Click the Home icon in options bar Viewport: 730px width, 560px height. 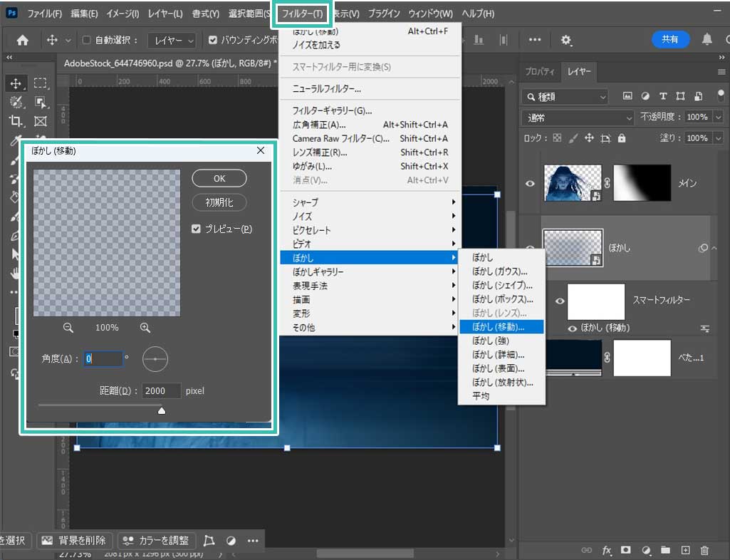[x=23, y=41]
